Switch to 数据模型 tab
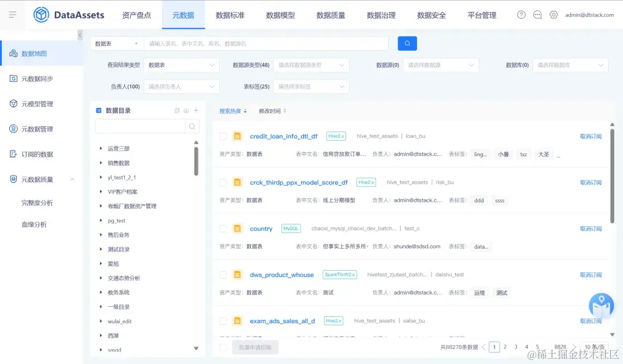The height and width of the screenshot is (364, 623). click(280, 15)
